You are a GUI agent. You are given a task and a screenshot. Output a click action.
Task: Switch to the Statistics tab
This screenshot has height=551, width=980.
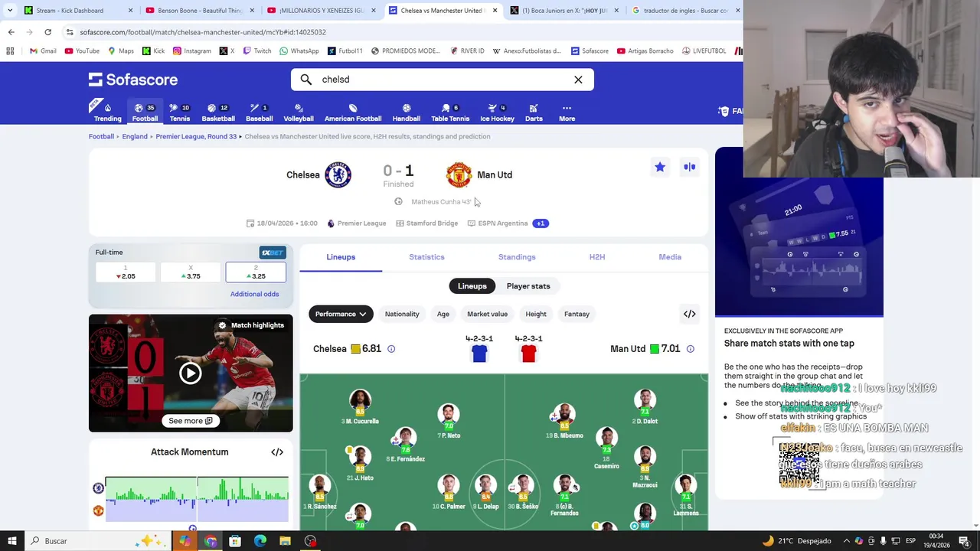pyautogui.click(x=426, y=257)
